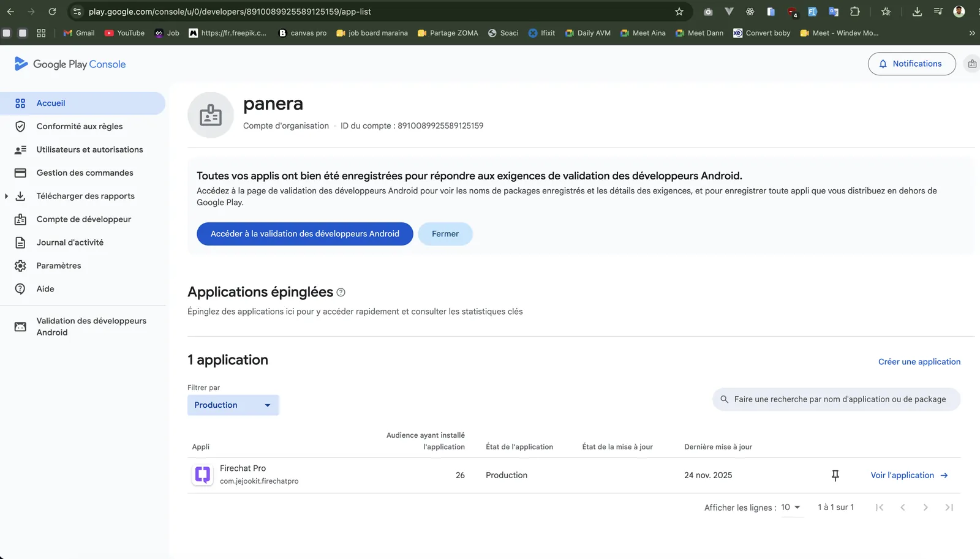The width and height of the screenshot is (980, 559).
Task: Click the Google Play Console logo
Action: [70, 64]
